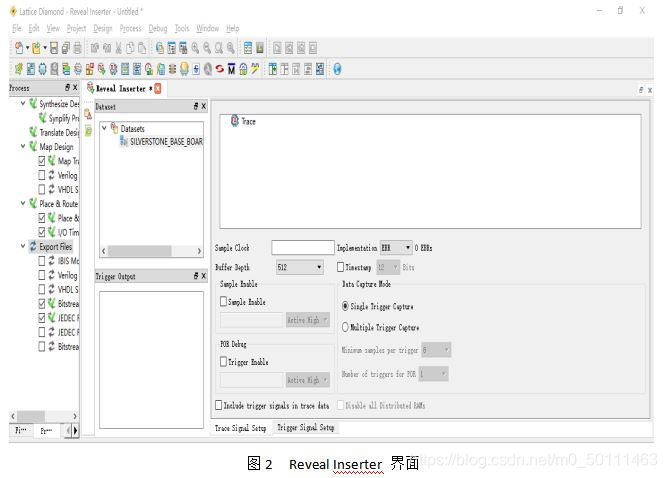Click the green arrow icon starting second toolbar
The width and height of the screenshot is (667, 478).
19,68
